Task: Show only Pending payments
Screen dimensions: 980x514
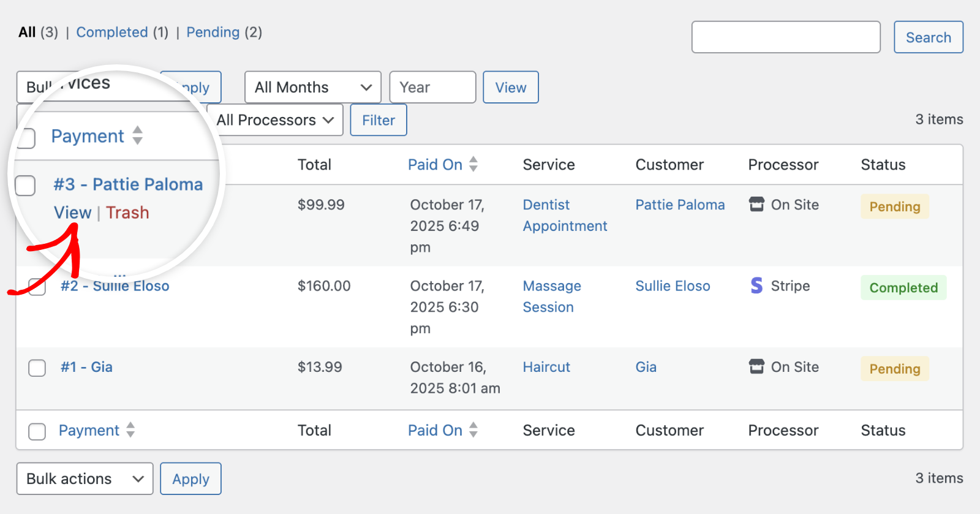Action: pyautogui.click(x=213, y=32)
